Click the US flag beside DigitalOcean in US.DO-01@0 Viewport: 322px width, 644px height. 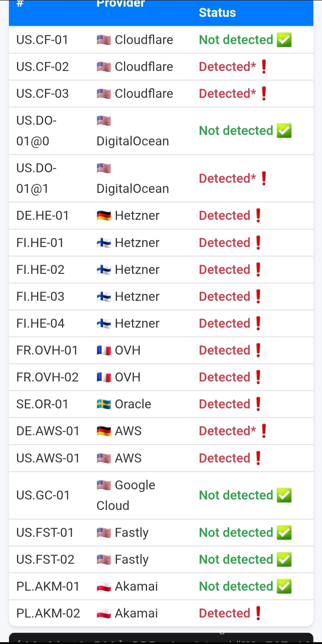pyautogui.click(x=104, y=121)
